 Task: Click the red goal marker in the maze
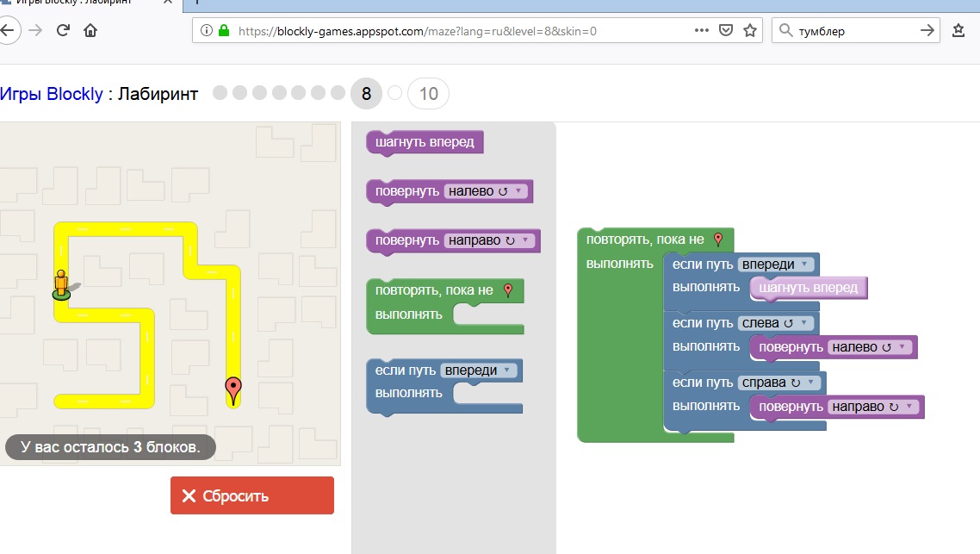[233, 391]
